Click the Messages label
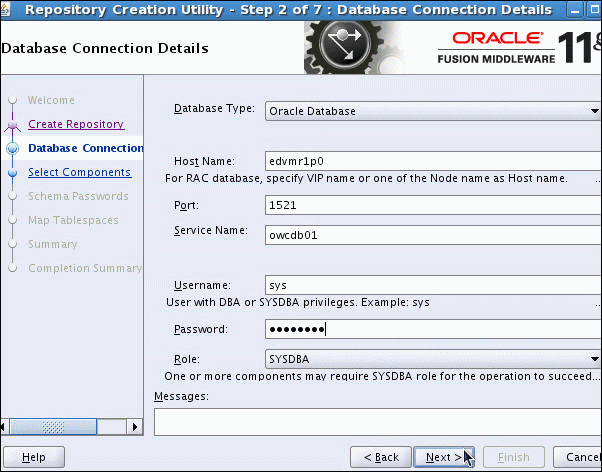 pos(181,396)
